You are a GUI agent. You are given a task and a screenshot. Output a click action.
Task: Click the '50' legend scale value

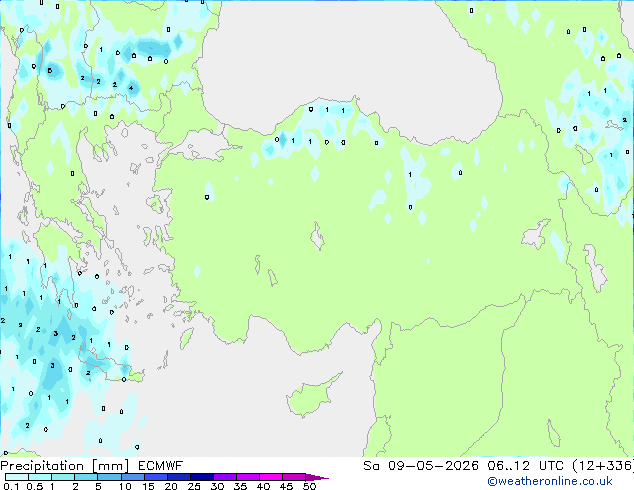pyautogui.click(x=309, y=486)
